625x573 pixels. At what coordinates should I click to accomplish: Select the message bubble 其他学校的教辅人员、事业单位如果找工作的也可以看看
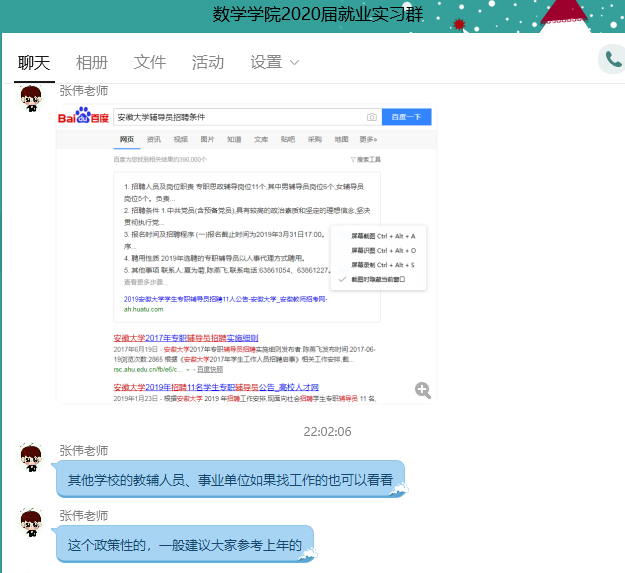click(x=230, y=479)
